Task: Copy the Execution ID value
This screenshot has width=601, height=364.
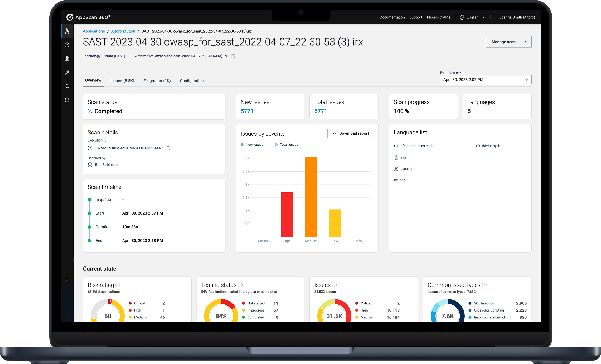Action: 168,148
